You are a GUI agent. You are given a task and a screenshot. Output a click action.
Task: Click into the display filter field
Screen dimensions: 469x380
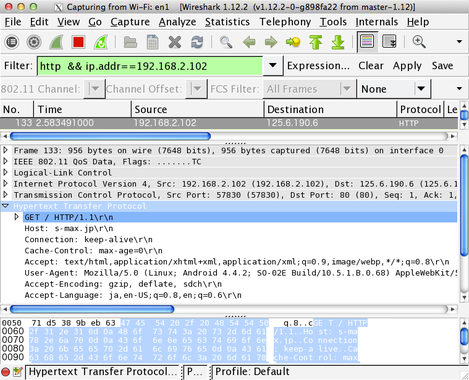(x=150, y=66)
